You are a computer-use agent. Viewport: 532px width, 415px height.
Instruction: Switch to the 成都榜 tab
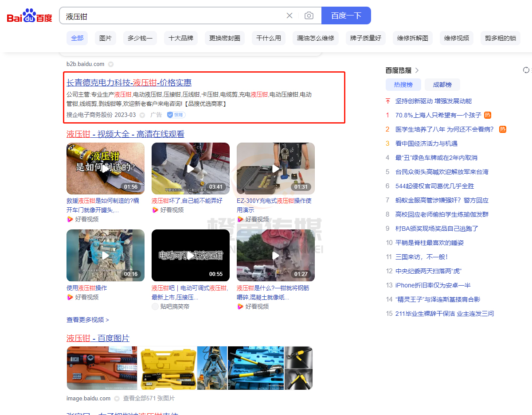[442, 85]
